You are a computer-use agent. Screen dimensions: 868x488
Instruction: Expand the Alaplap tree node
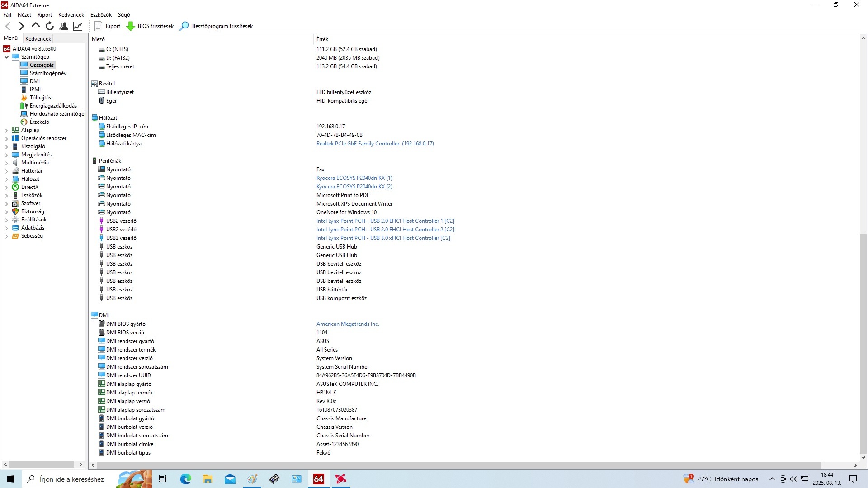[6, 131]
